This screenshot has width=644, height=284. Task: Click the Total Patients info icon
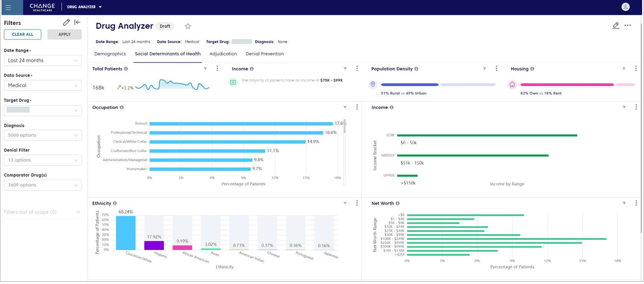[x=126, y=69]
